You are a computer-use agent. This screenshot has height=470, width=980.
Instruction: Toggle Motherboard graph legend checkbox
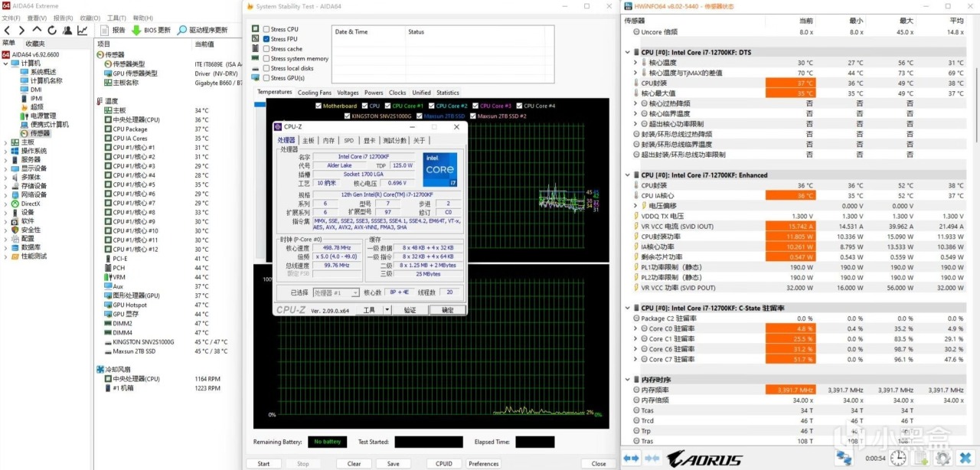coord(318,106)
